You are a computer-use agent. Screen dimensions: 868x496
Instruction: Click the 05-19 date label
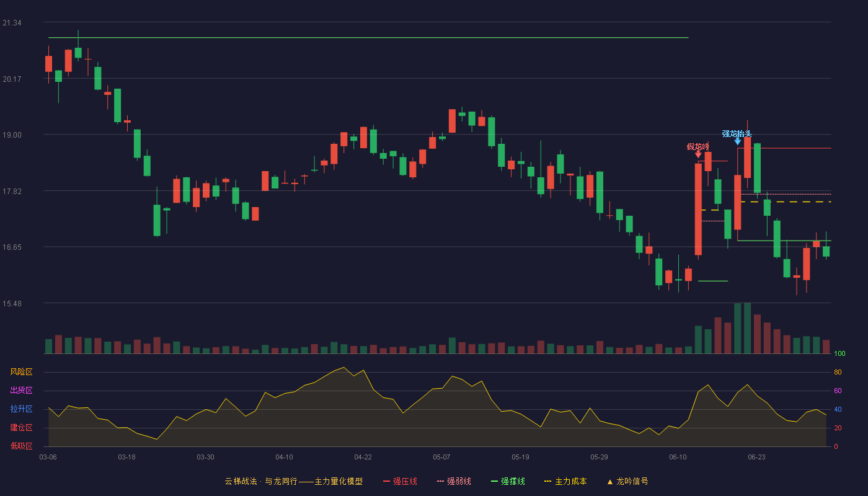click(x=520, y=457)
